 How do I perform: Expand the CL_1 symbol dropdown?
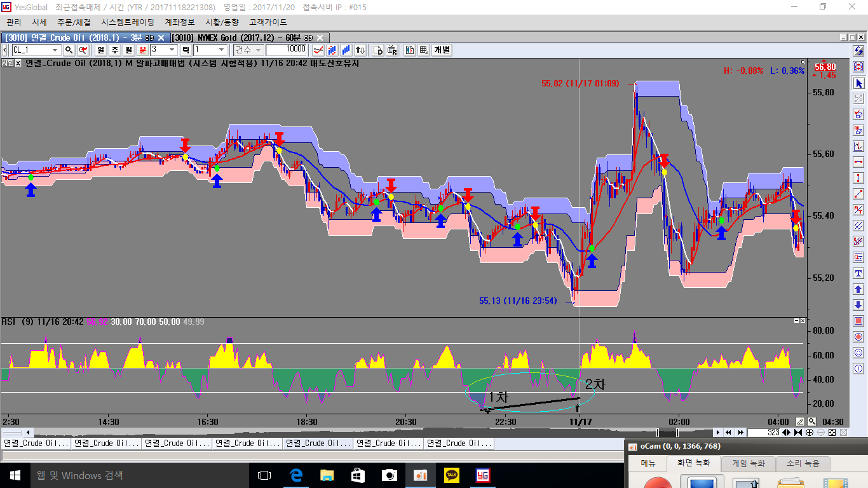tap(55, 50)
